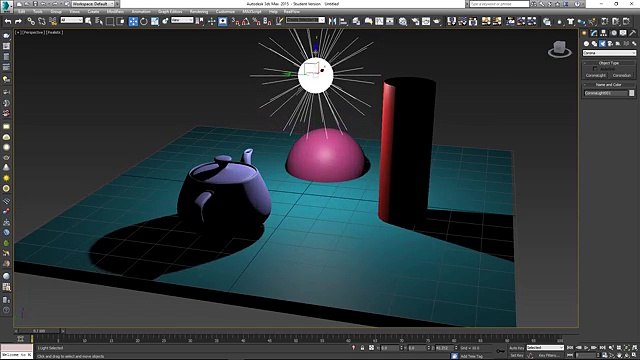Click the Redo arrow in main toolbar
The height and width of the screenshot is (360, 640).
(x=18, y=21)
